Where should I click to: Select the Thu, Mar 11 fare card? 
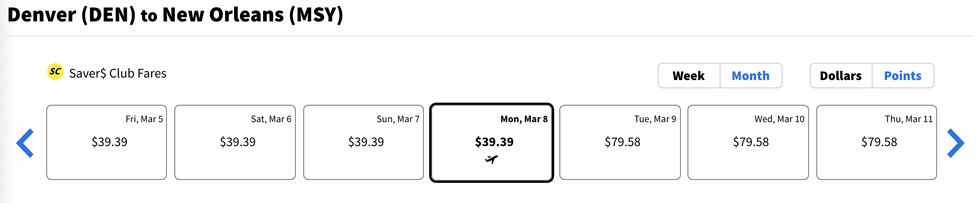coord(877,142)
